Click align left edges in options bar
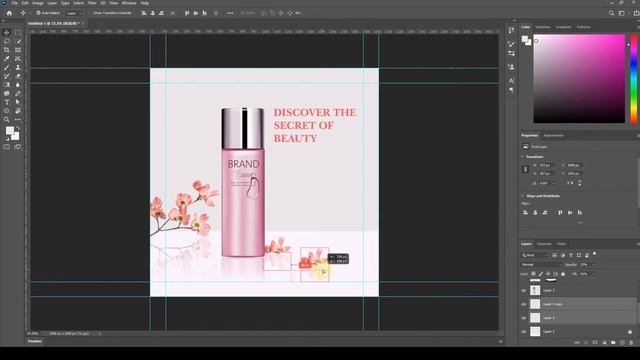 coord(144,13)
